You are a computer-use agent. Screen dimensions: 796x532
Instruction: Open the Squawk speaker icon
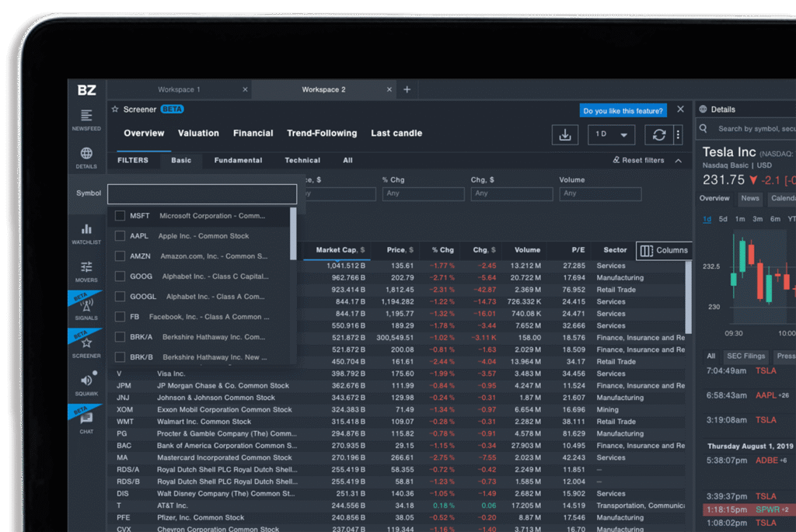coord(86,383)
